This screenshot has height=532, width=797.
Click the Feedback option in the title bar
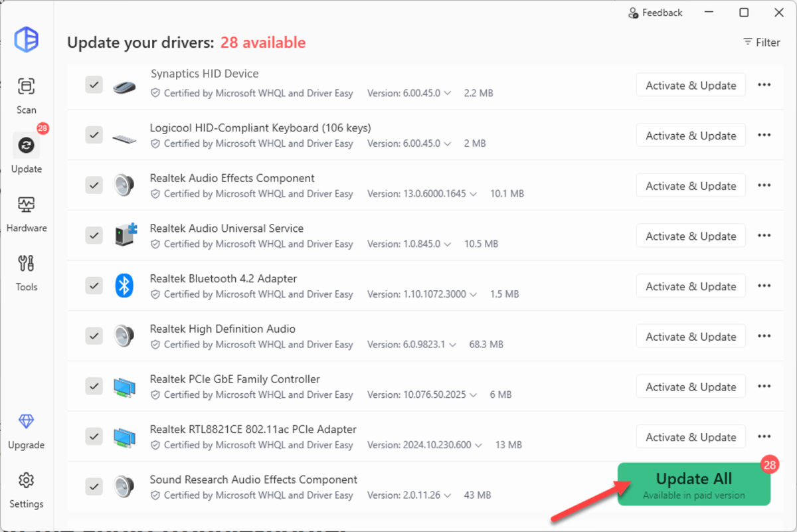click(656, 12)
